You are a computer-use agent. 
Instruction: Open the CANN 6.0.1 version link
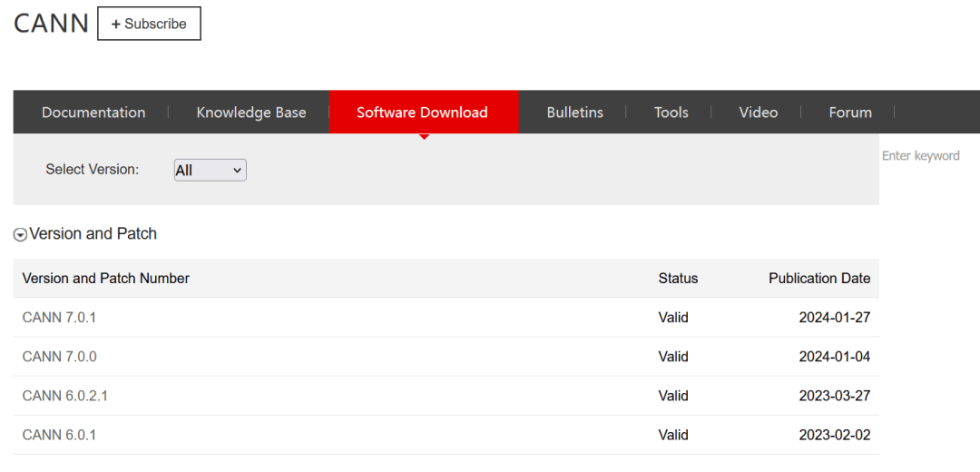click(59, 435)
